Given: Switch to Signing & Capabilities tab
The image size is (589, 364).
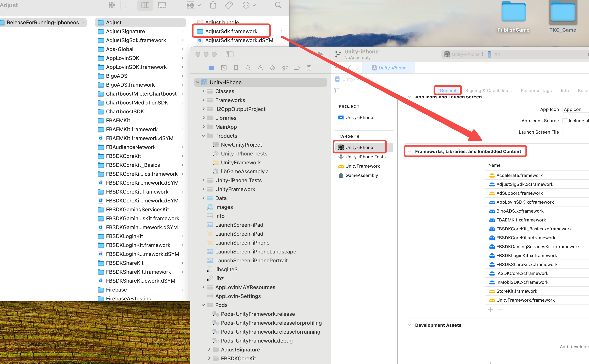Looking at the screenshot, I should 488,90.
